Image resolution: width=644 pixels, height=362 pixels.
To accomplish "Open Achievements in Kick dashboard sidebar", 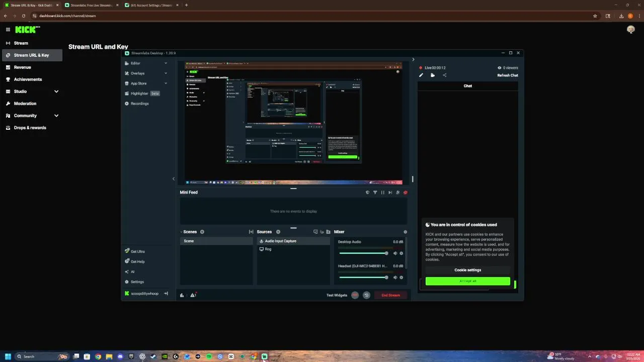I will pos(32,79).
